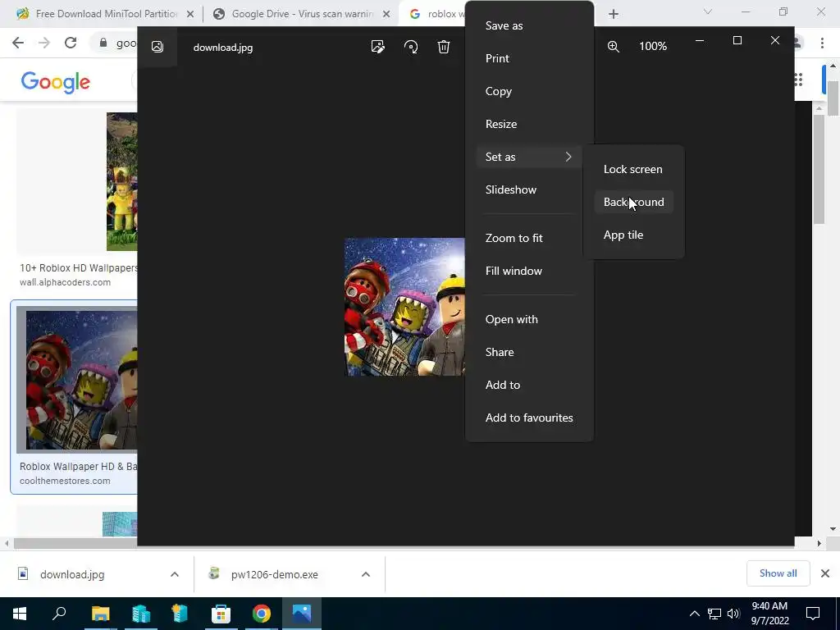Open Roblox Wallpaper HD result title
This screenshot has width=840, height=630.
click(x=78, y=467)
